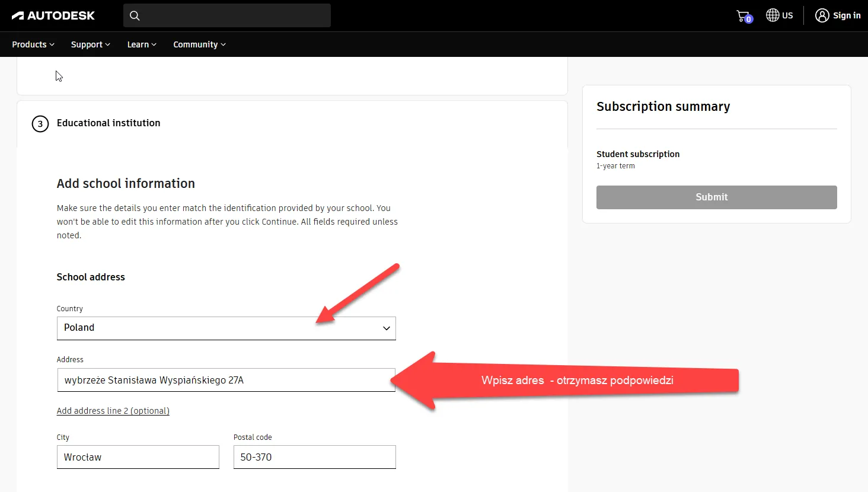Expand the Learn menu chevron
868x492 pixels.
click(154, 44)
